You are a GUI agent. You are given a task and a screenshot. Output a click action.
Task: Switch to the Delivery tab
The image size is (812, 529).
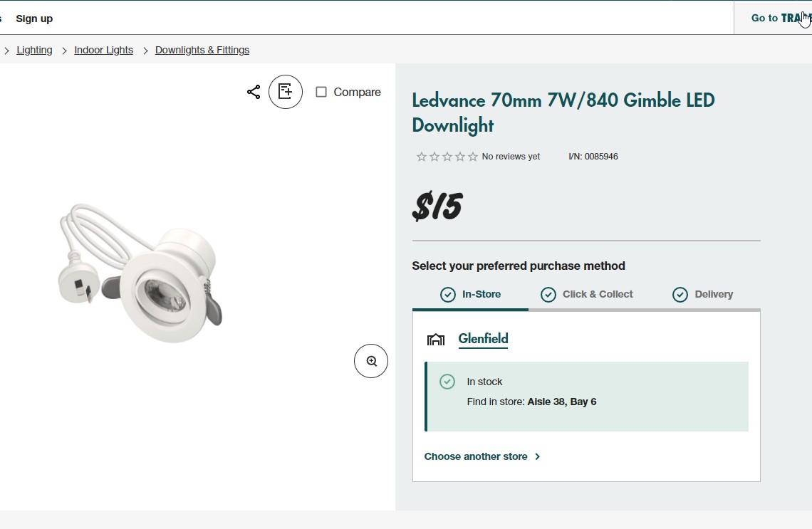coord(713,294)
